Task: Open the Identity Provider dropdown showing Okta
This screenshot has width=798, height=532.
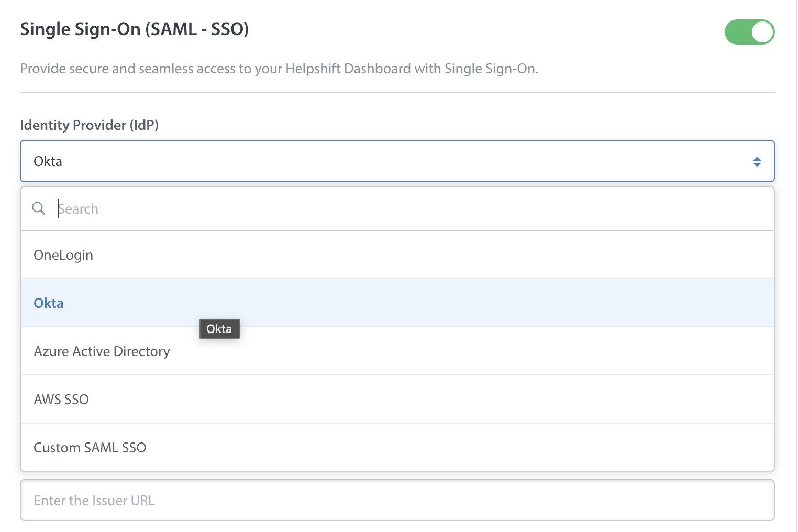Action: (397, 161)
